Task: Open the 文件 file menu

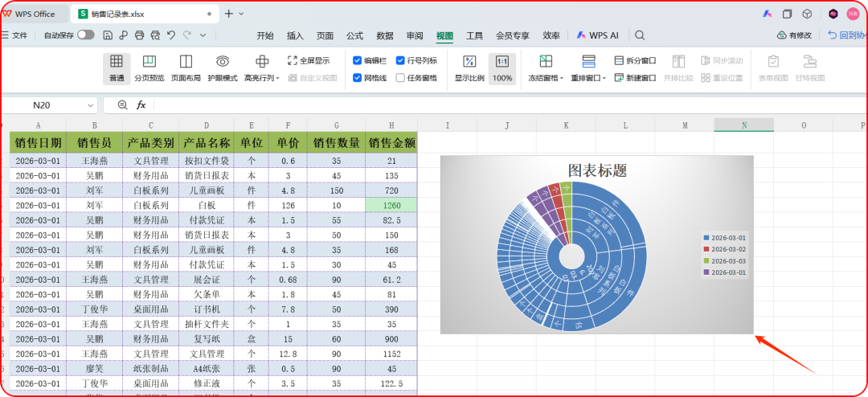Action: coord(15,35)
